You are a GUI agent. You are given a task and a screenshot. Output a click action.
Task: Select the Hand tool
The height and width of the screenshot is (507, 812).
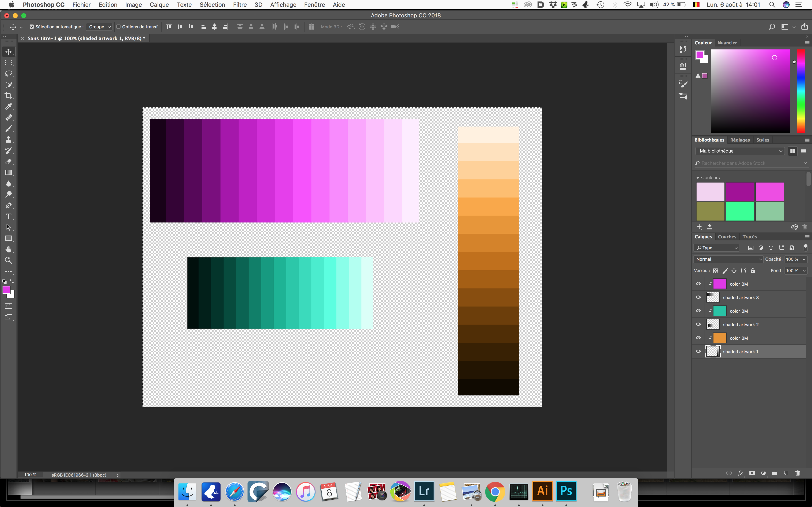(x=8, y=249)
